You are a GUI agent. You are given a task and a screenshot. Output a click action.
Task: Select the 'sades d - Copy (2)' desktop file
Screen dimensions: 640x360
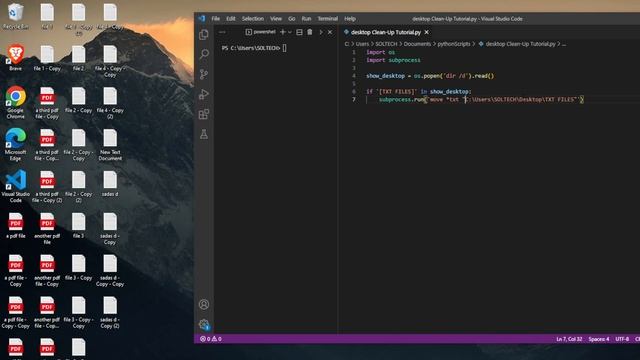coord(110,313)
